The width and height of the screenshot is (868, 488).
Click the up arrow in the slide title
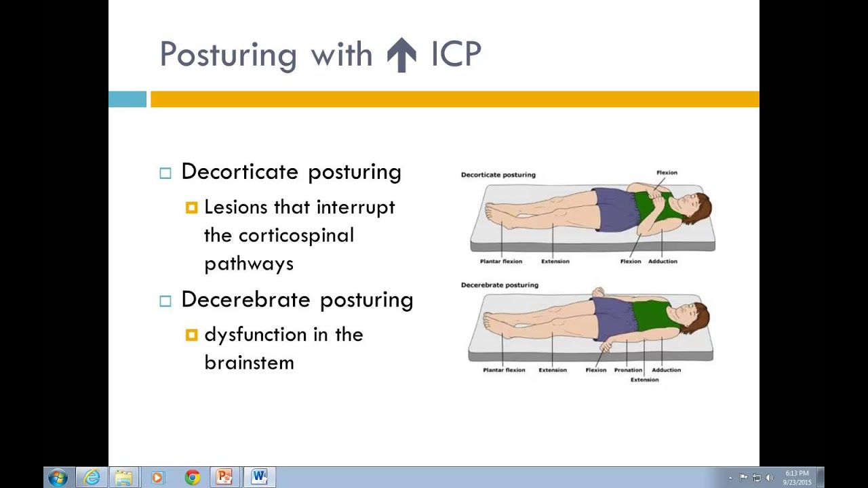pyautogui.click(x=401, y=54)
